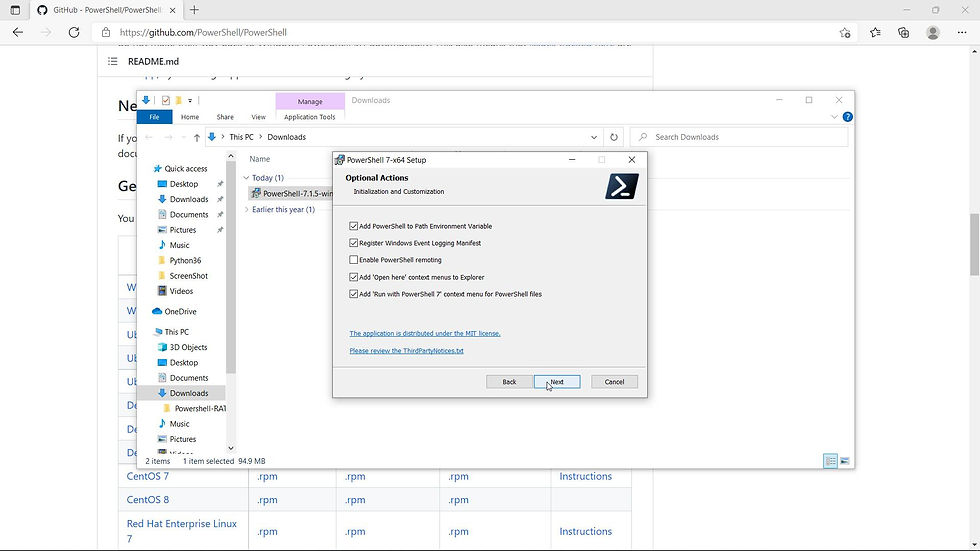Open CentOS 7 Instructions link on GitHub

(x=586, y=477)
